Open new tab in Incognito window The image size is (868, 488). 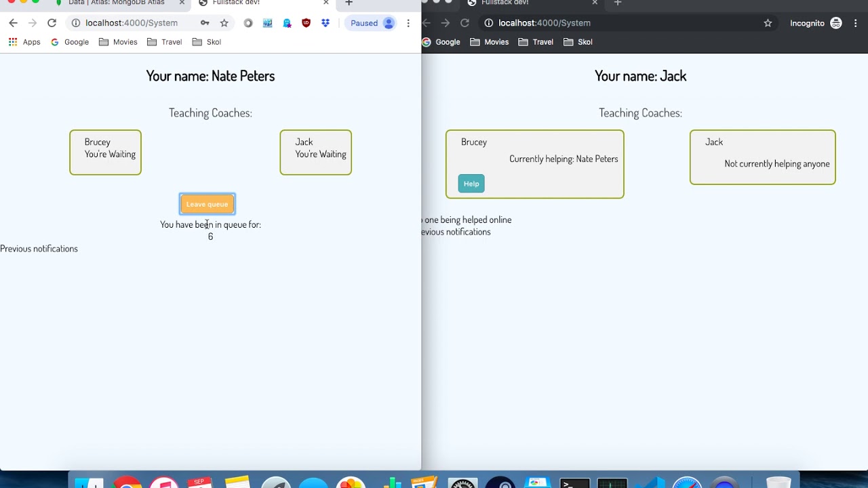click(617, 3)
